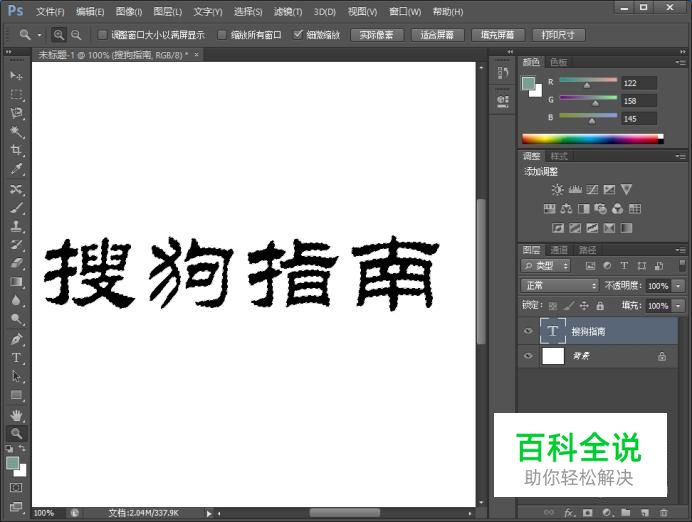Select the Healing Patch tool
Image resolution: width=692 pixels, height=522 pixels.
click(16, 189)
